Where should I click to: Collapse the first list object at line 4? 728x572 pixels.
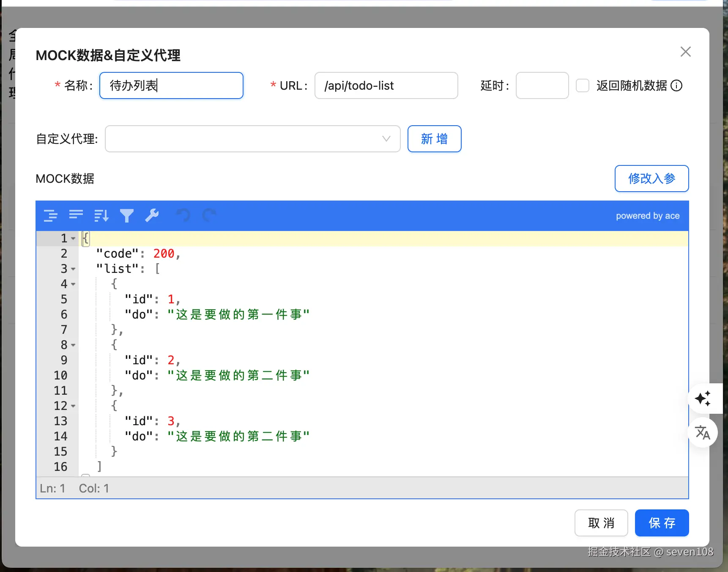73,284
